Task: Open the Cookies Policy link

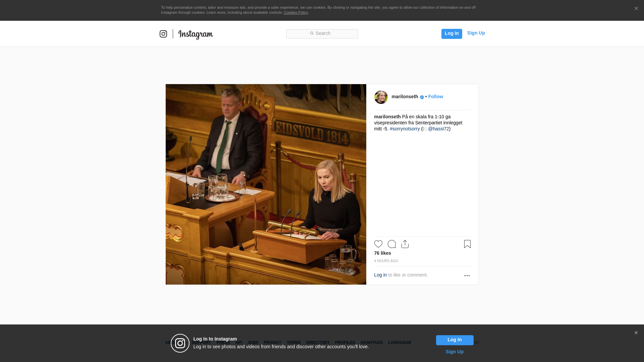Action: tap(296, 12)
